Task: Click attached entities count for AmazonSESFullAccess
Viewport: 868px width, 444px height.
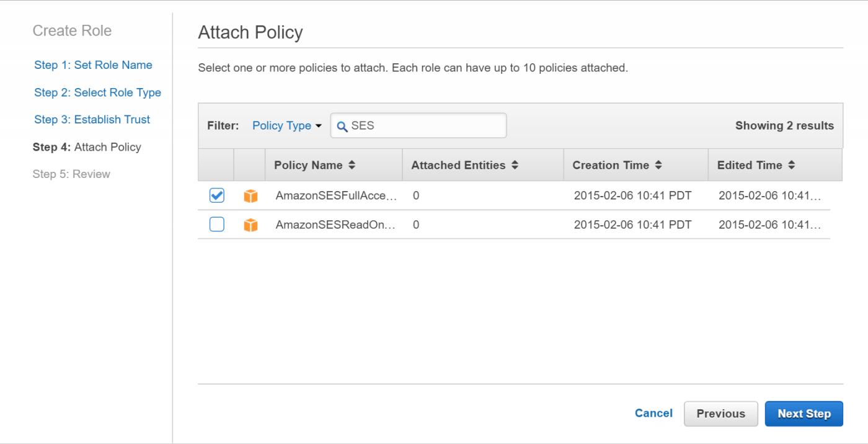Action: (x=416, y=196)
